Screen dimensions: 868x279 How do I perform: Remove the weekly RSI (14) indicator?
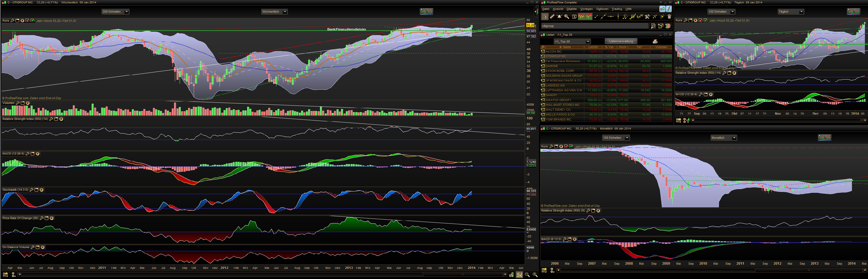[61, 119]
